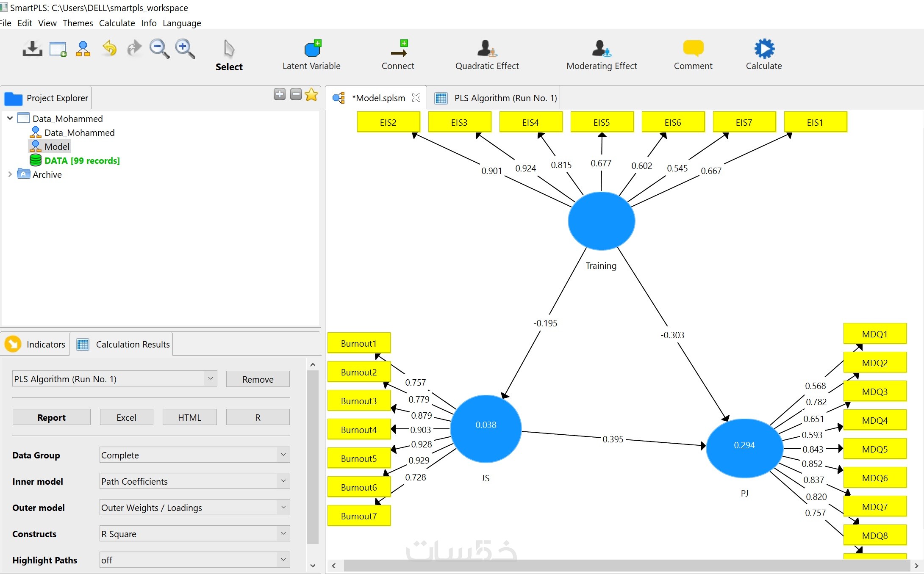This screenshot has width=924, height=574.
Task: Click the Undo arrow icon
Action: pos(109,48)
